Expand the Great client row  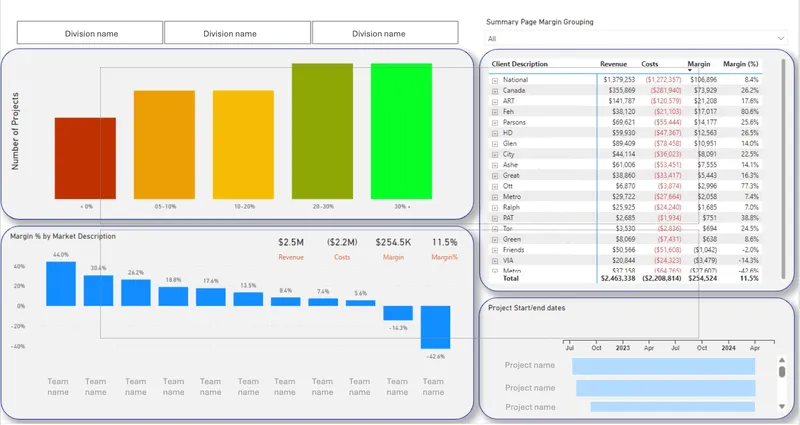[494, 176]
